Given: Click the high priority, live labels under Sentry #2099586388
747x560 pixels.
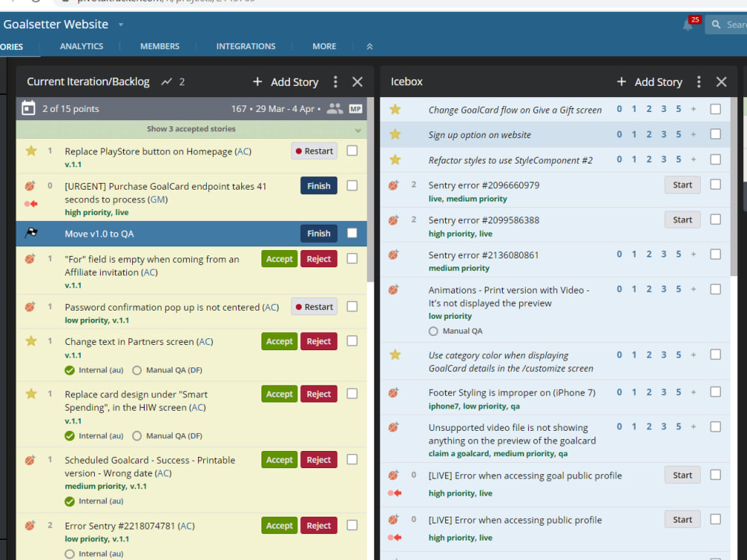Looking at the screenshot, I should (460, 234).
